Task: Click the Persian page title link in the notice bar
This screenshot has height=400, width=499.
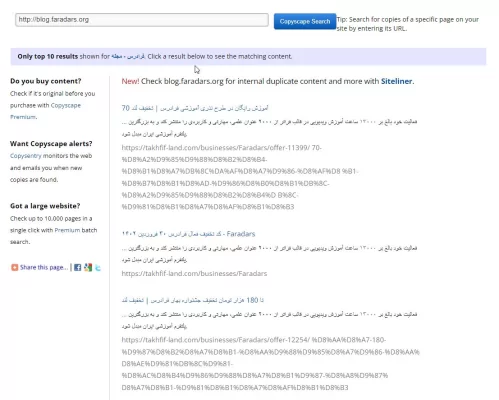Action: 128,56
